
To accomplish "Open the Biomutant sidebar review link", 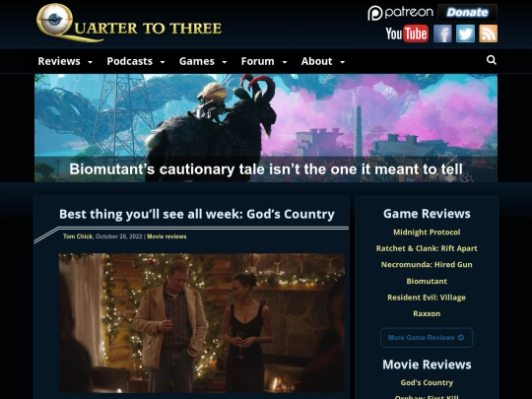I will 427,281.
